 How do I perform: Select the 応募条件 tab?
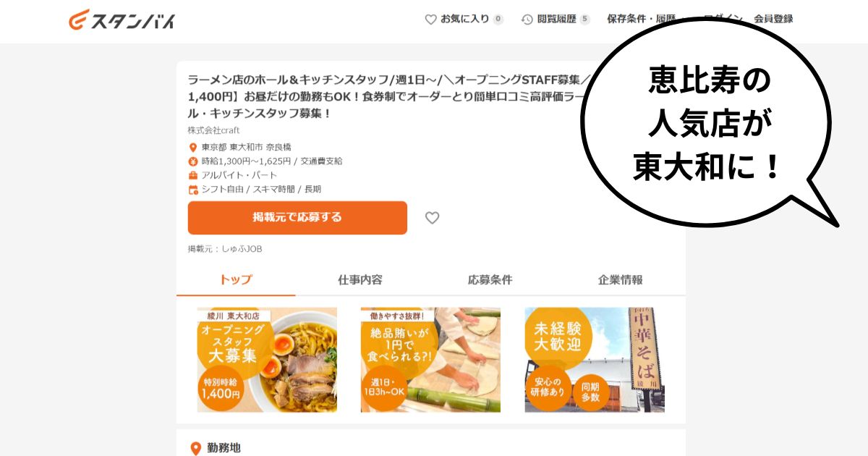coord(490,280)
